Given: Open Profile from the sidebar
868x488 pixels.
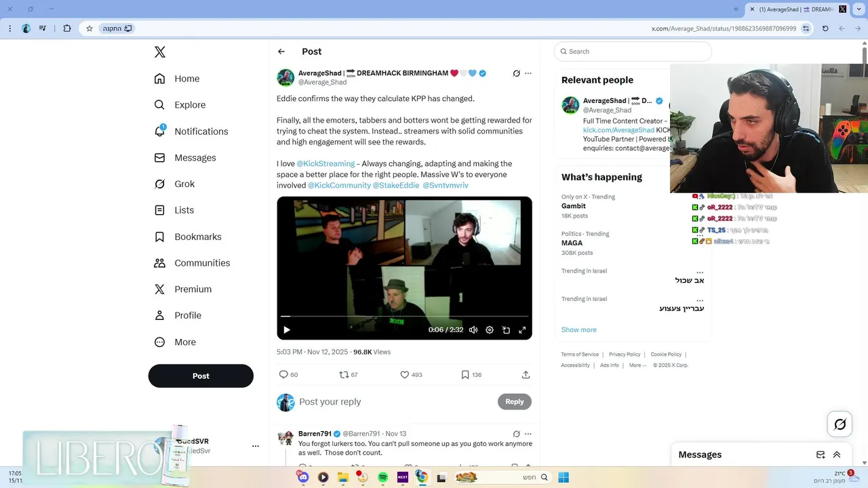Looking at the screenshot, I should [x=178, y=316].
